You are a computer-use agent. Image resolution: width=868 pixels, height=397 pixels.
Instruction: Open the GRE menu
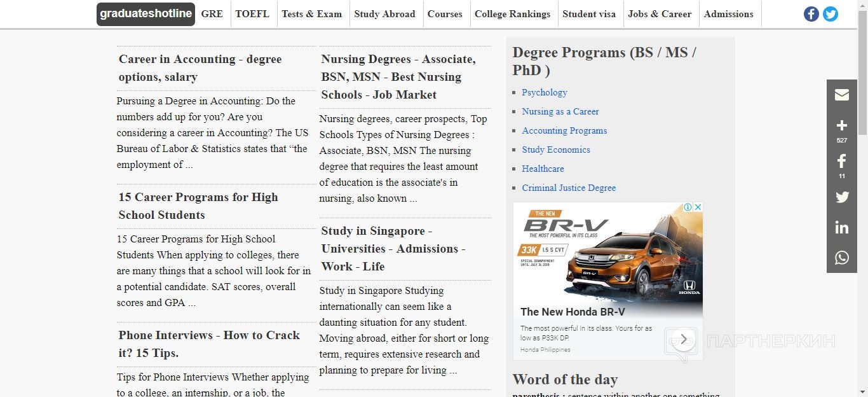tap(212, 14)
